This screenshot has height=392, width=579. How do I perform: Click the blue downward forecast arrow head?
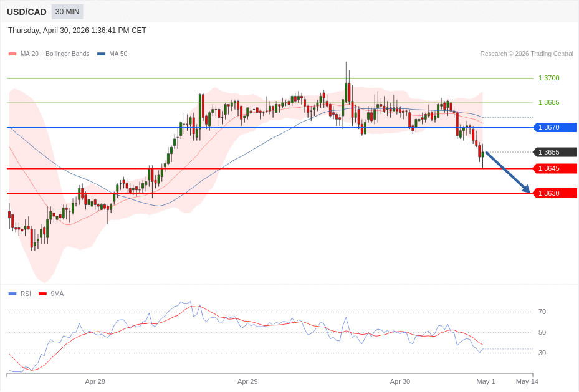click(526, 189)
